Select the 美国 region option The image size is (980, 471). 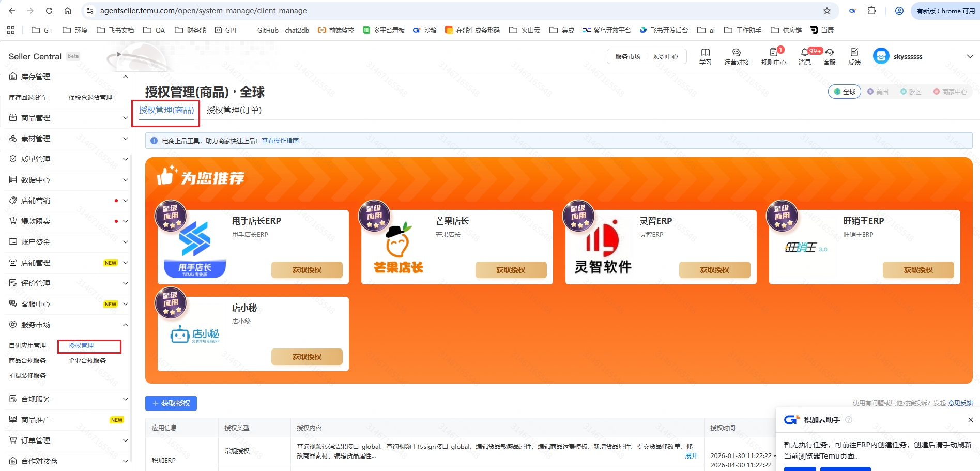pyautogui.click(x=878, y=92)
